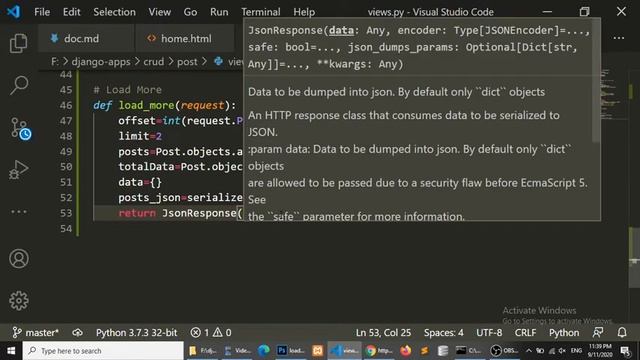This screenshot has height=360, width=640.
Task: Switch to the home.html tab
Action: (185, 38)
